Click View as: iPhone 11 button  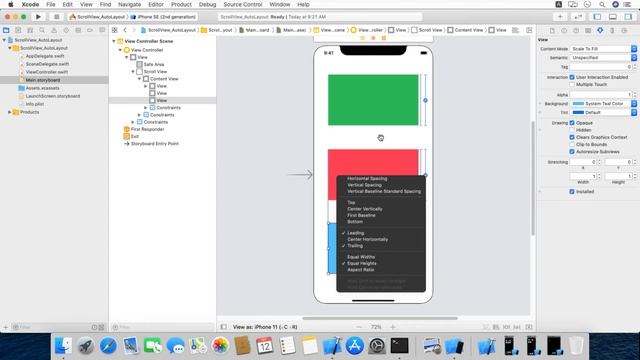point(265,327)
